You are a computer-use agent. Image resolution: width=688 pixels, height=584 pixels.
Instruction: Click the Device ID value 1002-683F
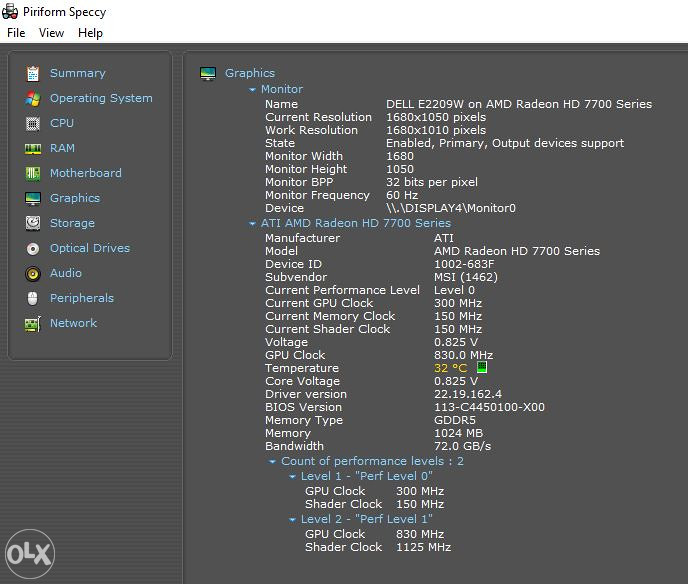[464, 264]
